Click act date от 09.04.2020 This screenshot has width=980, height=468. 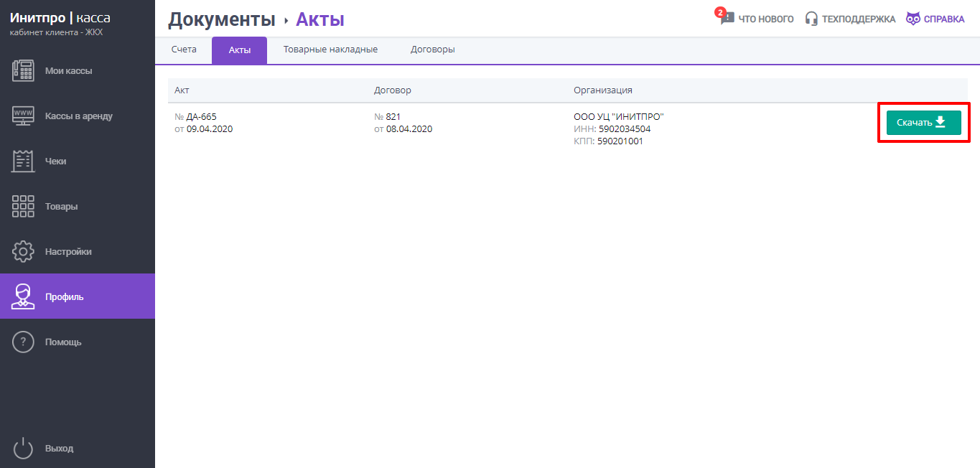click(x=203, y=128)
